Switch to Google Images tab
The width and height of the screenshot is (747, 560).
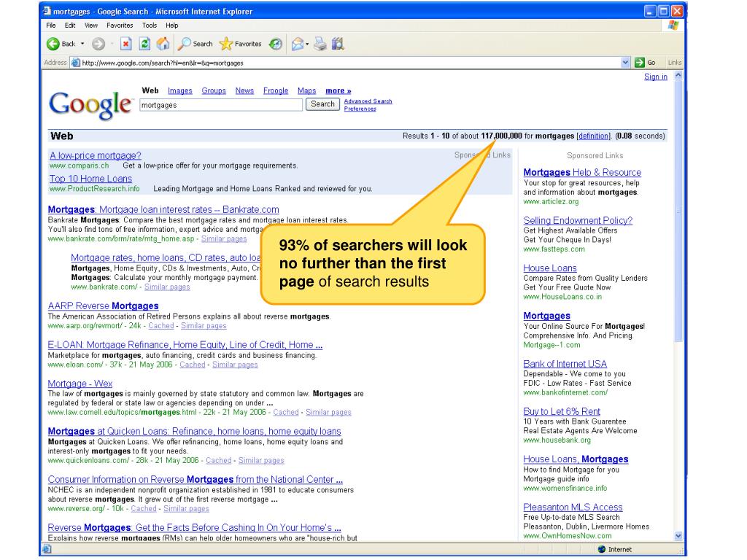click(179, 90)
